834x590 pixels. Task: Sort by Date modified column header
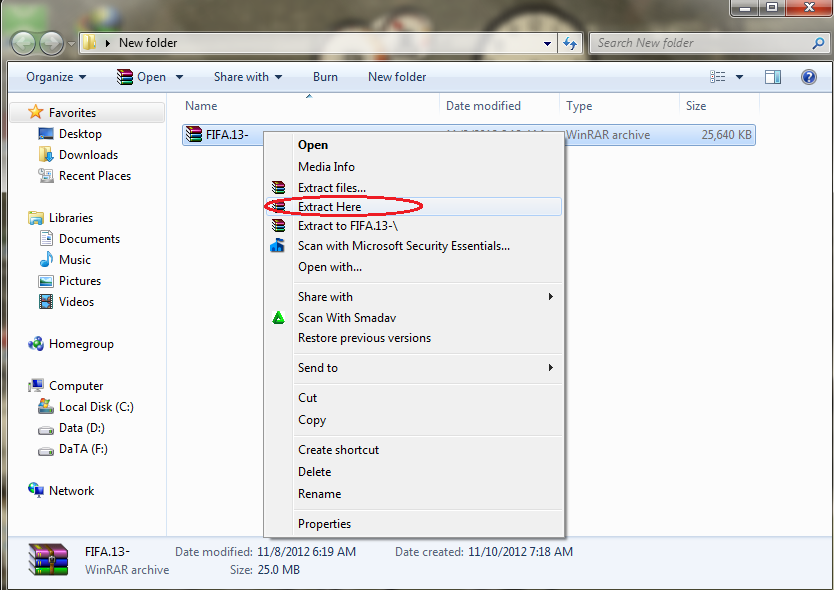499,105
